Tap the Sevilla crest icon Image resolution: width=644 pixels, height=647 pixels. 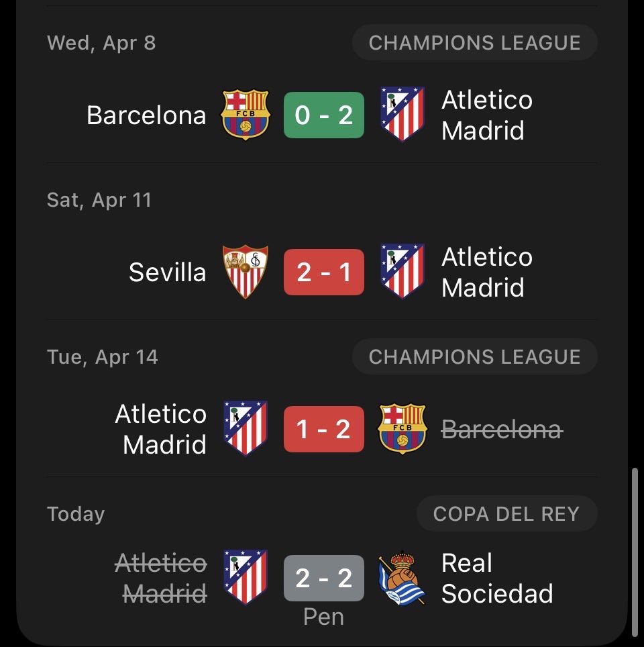tap(246, 272)
